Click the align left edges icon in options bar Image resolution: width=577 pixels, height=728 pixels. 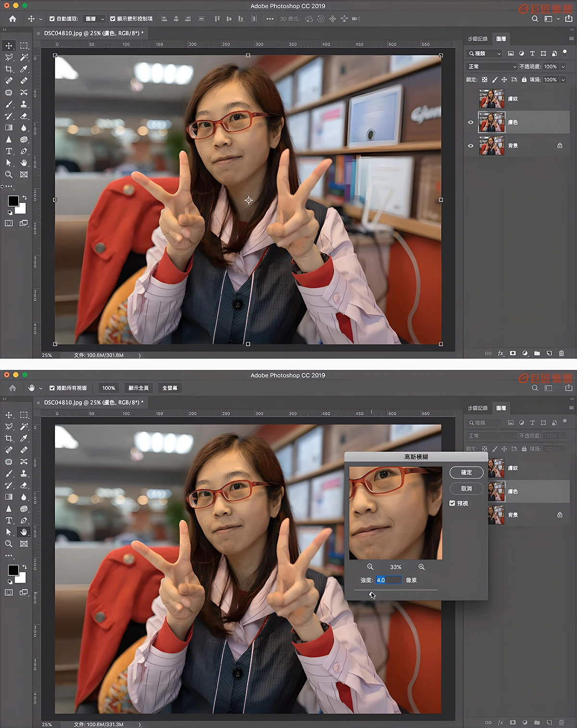164,19
